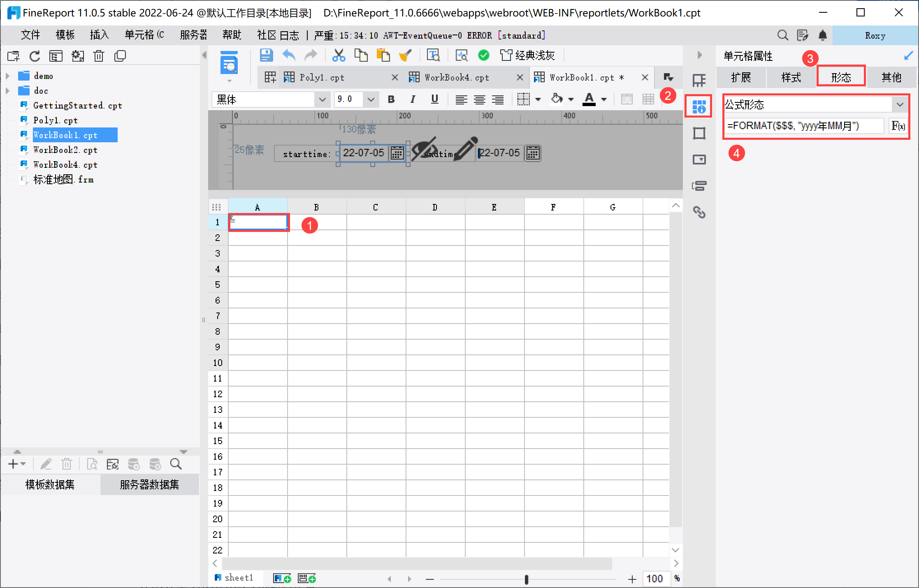The width and height of the screenshot is (919, 588).
Task: Open the 公式形态 dropdown
Action: 900,104
